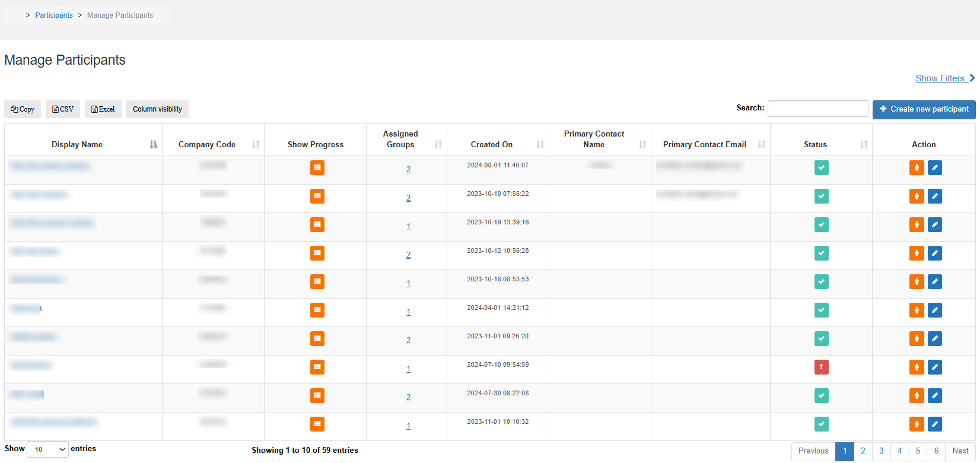Open progress icon for row created 2023-11-01 10:10:32
980x463 pixels.
tap(317, 424)
